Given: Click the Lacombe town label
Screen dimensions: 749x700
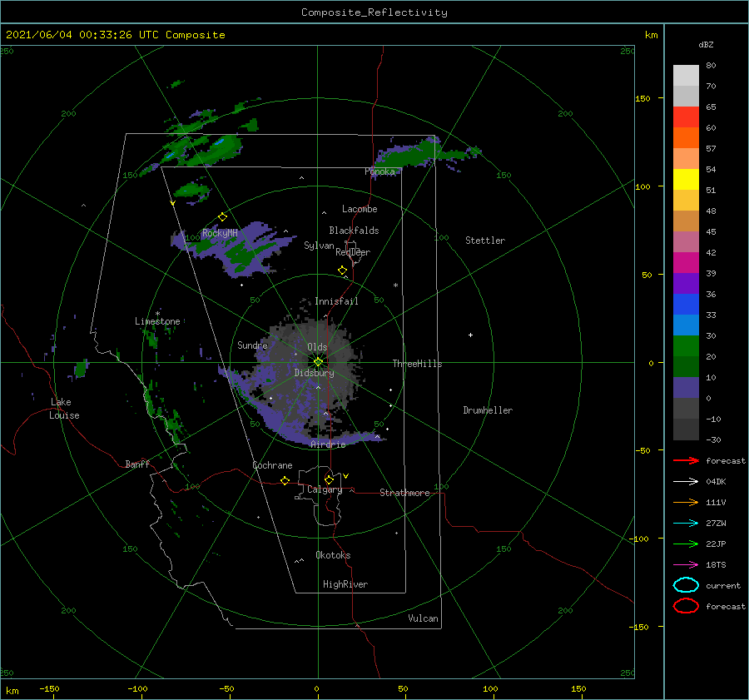Looking at the screenshot, I should tap(360, 209).
